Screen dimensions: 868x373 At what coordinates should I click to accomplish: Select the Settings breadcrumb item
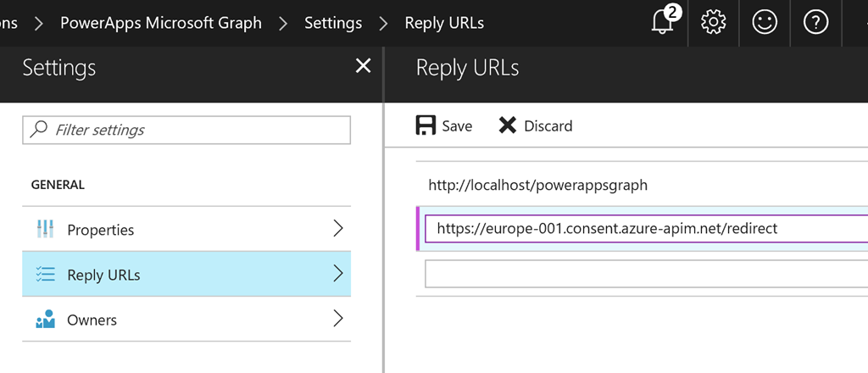coord(333,23)
